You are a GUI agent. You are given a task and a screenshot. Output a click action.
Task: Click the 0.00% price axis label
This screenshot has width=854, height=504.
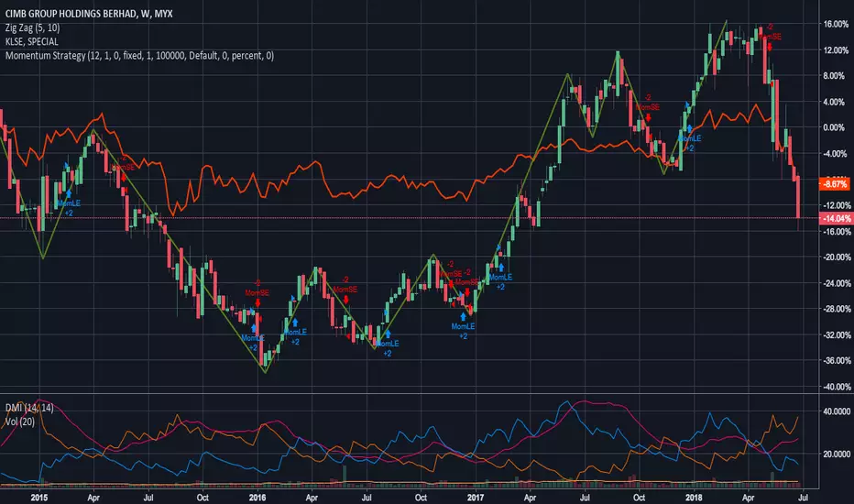834,127
